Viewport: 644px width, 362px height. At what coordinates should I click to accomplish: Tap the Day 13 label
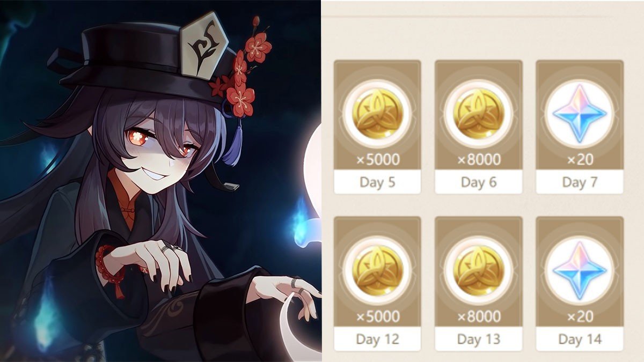(x=478, y=339)
